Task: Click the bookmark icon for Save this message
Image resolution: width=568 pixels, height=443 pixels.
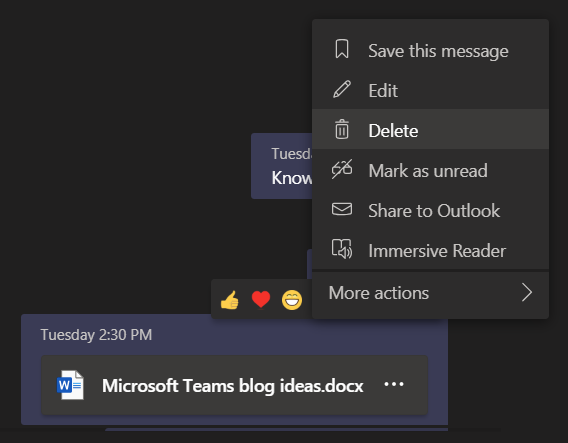Action: 342,49
